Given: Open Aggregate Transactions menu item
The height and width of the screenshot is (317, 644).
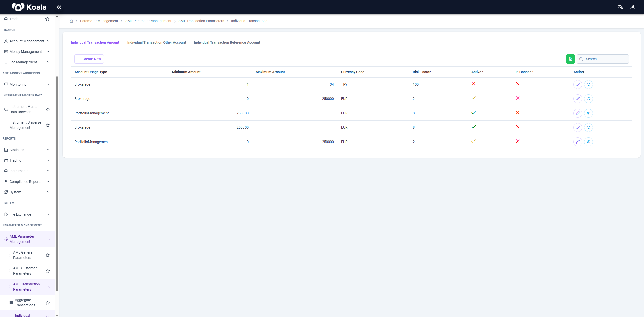Looking at the screenshot, I should pos(25,303).
